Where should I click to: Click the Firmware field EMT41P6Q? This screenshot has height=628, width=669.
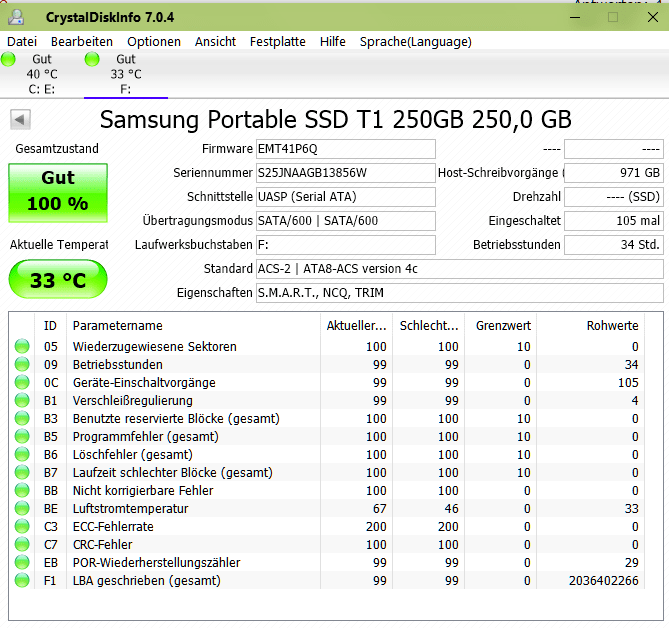pos(346,149)
